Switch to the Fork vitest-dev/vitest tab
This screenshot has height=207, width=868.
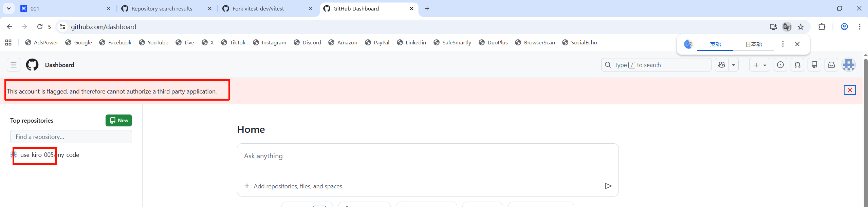[x=258, y=9]
